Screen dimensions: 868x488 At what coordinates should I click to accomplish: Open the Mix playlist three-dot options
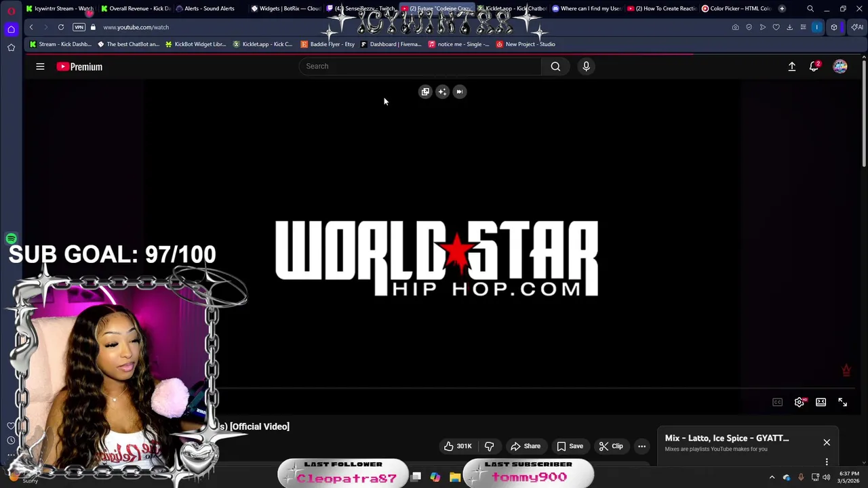(827, 462)
